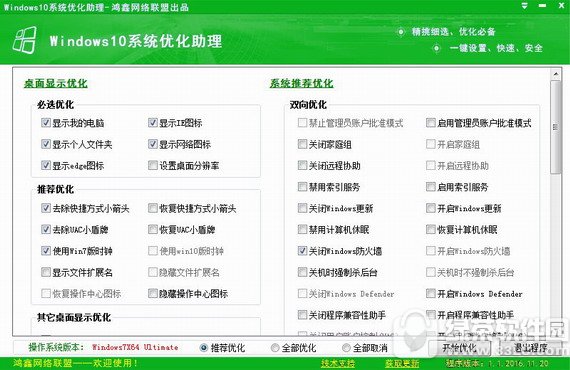The width and height of the screenshot is (570, 370).
Task: Toggle 去除快捷方式小箭头 checkbox
Action: (46, 208)
